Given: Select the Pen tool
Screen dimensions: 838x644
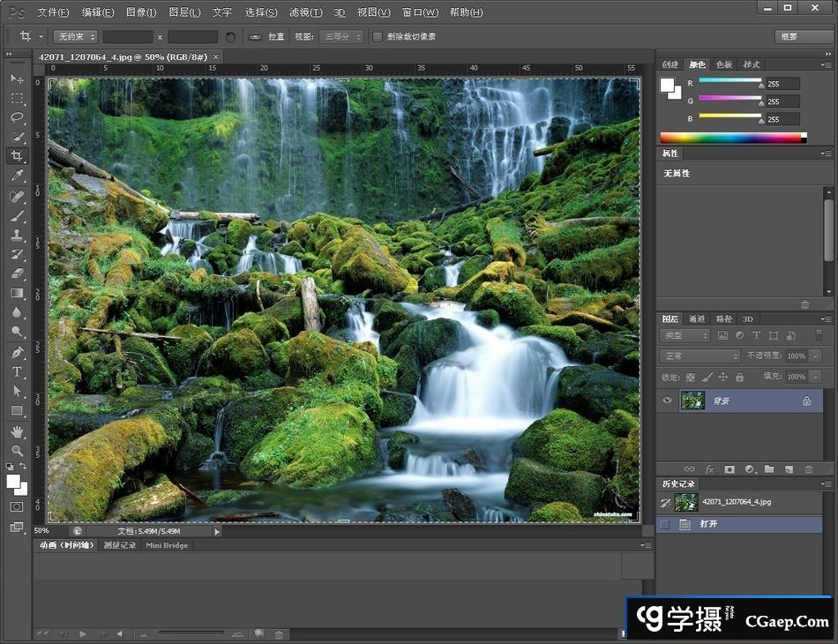Looking at the screenshot, I should (18, 350).
